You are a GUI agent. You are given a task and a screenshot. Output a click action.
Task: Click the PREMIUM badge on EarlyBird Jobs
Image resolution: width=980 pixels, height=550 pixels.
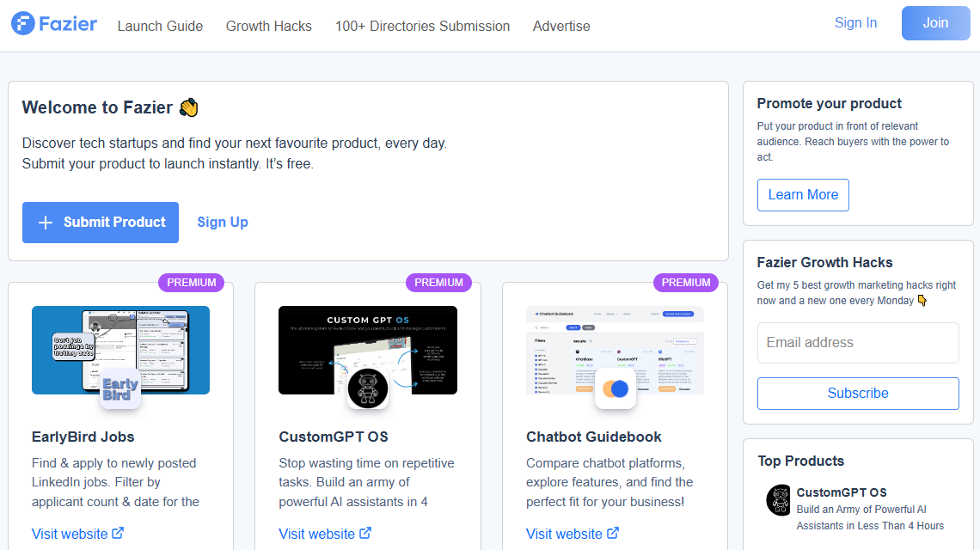coord(191,283)
